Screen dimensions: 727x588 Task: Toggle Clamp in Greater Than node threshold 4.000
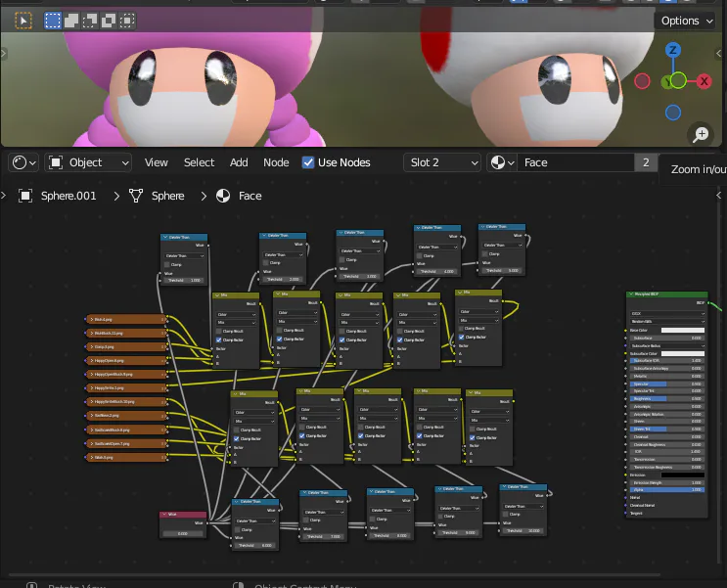tap(420, 256)
